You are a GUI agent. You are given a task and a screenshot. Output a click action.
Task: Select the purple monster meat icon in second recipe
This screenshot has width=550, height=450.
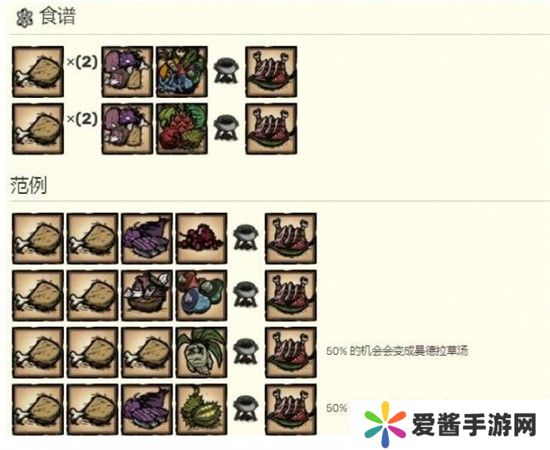tap(127, 129)
